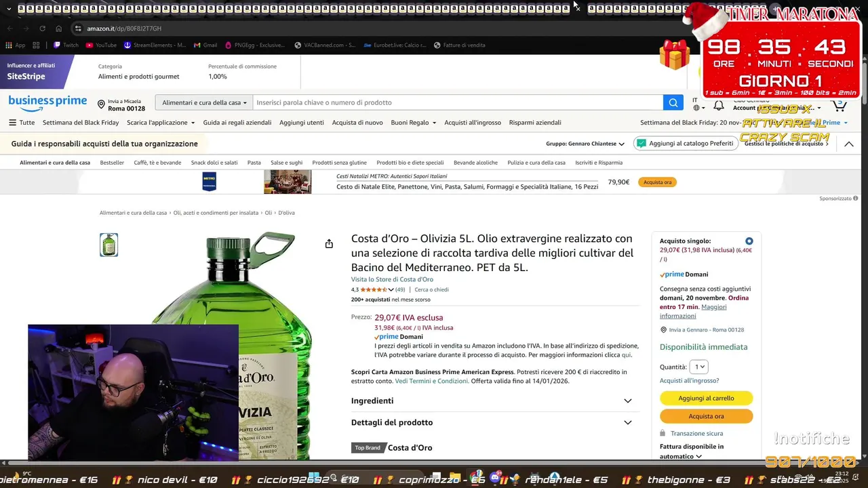The image size is (868, 488).
Task: Go to the browser home page icon
Action: click(x=59, y=28)
